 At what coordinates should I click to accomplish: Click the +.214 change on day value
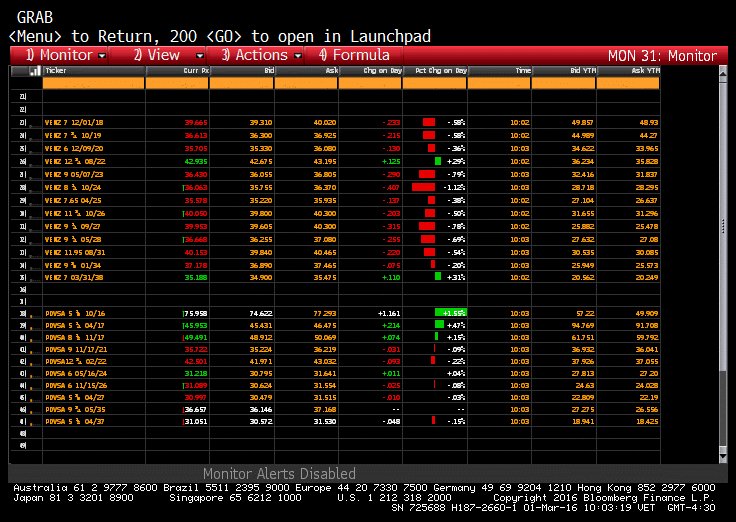pos(391,325)
